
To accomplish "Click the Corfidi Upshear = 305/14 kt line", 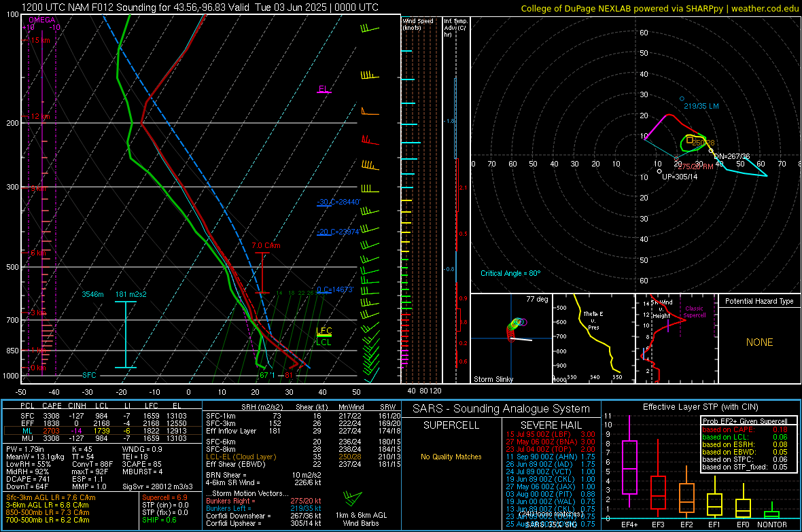I will tap(264, 523).
